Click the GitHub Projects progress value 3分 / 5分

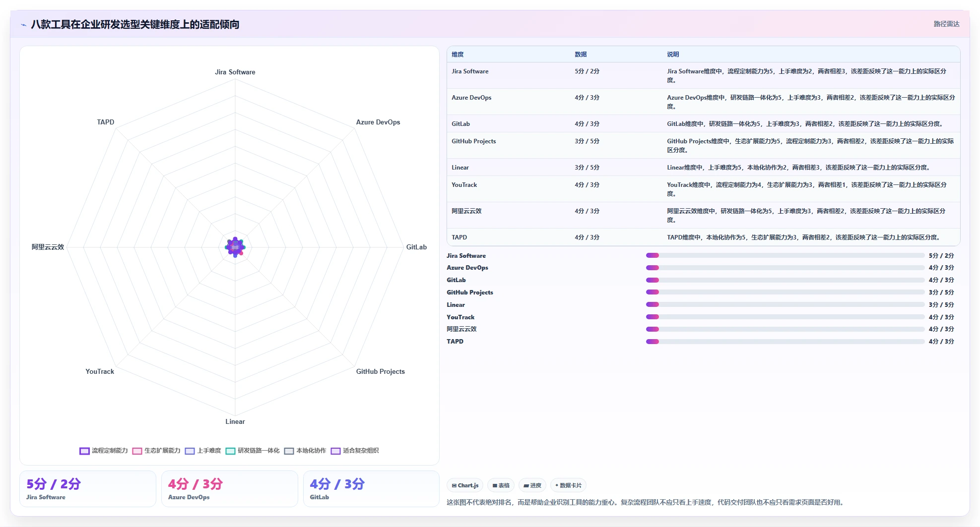coord(941,293)
